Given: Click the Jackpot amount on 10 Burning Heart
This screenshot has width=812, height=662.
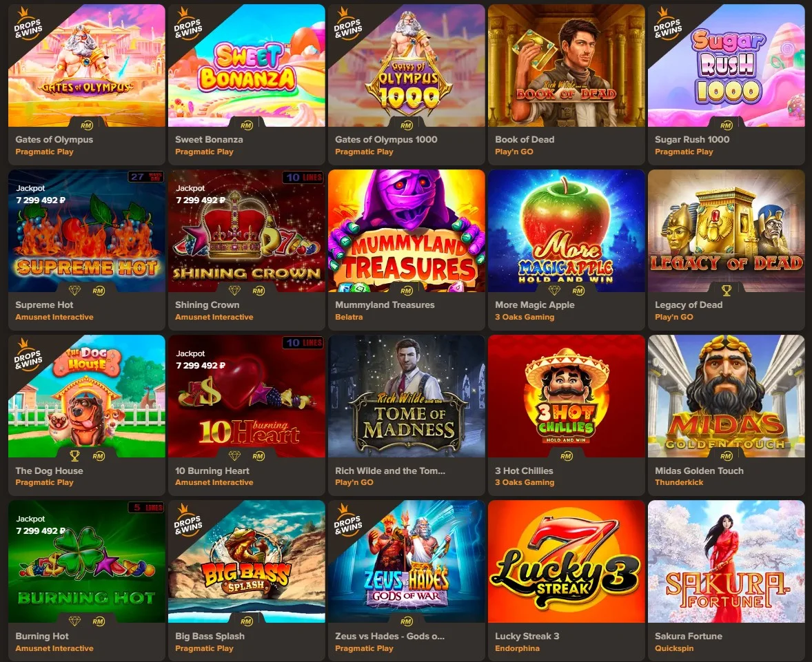Looking at the screenshot, I should [201, 365].
